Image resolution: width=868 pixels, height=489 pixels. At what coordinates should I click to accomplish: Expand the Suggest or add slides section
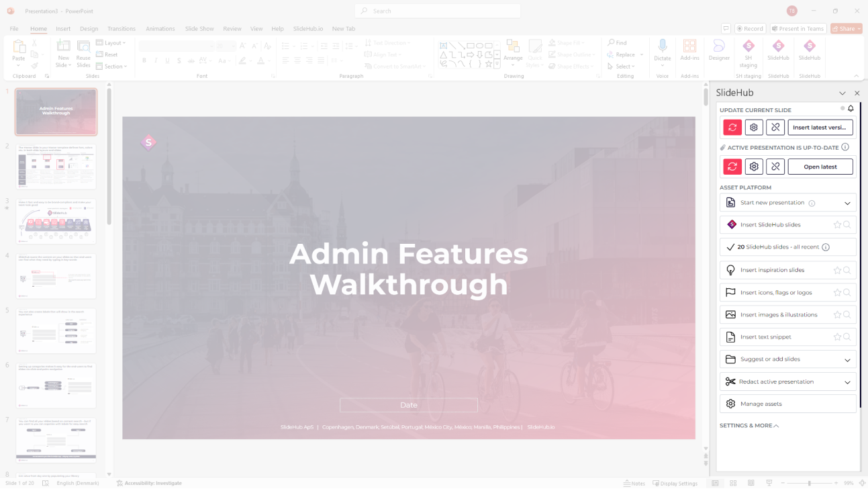pos(846,359)
